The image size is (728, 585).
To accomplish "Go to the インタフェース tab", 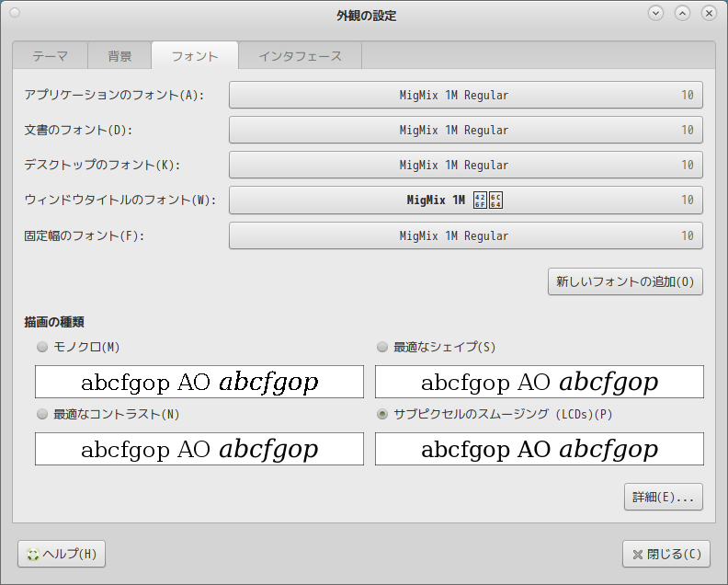I will tap(300, 56).
